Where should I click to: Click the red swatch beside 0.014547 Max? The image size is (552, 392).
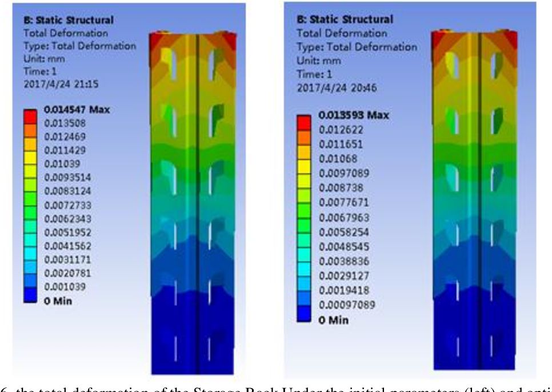tap(31, 116)
